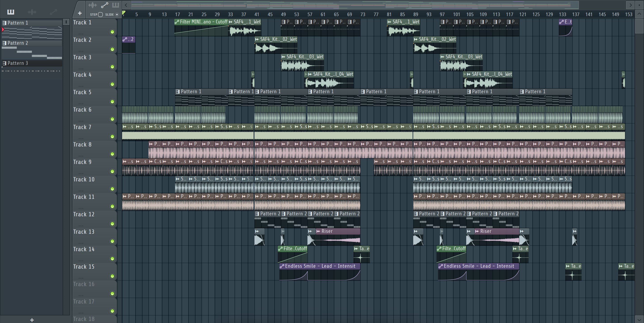Click the Pattern 1 piano roll icon in the picker
The width and height of the screenshot is (644, 323).
coord(4,23)
